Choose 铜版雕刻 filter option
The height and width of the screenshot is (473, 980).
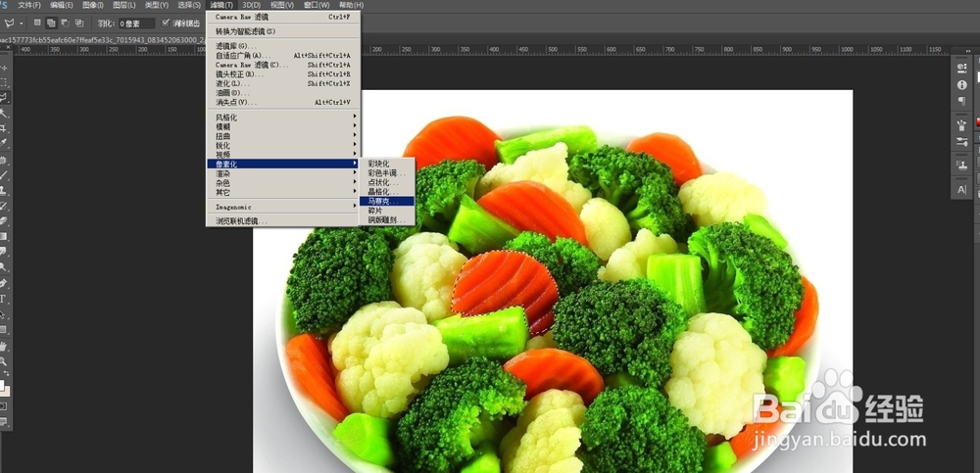386,220
